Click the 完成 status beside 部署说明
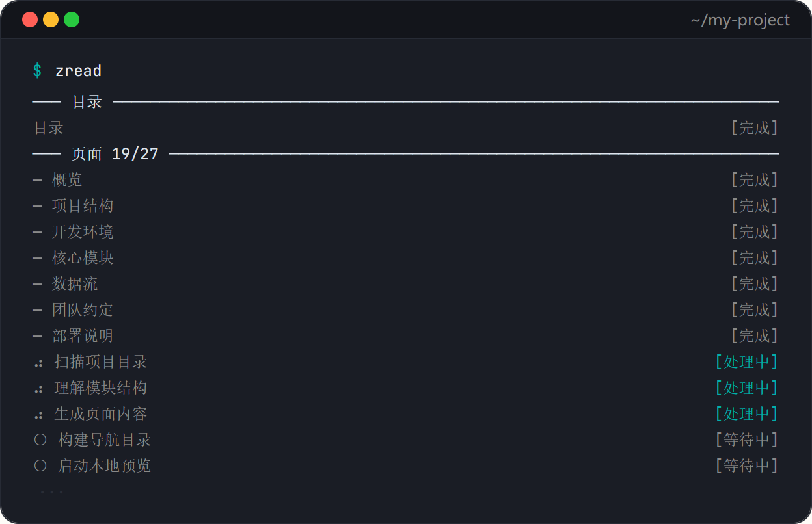This screenshot has width=812, height=524. [x=754, y=336]
